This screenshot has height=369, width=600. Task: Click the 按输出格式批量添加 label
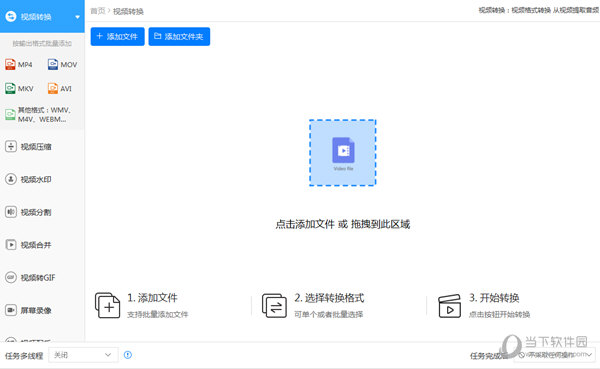pyautogui.click(x=42, y=43)
